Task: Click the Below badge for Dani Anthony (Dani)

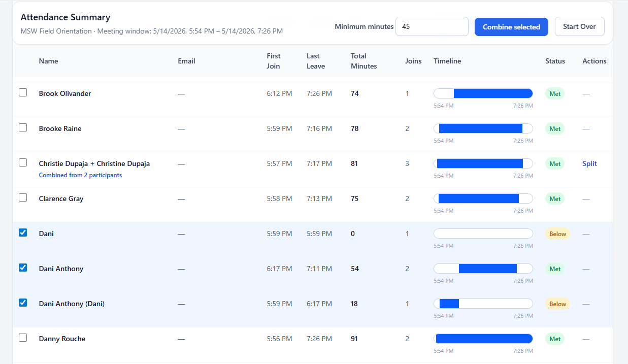Action: click(x=557, y=304)
